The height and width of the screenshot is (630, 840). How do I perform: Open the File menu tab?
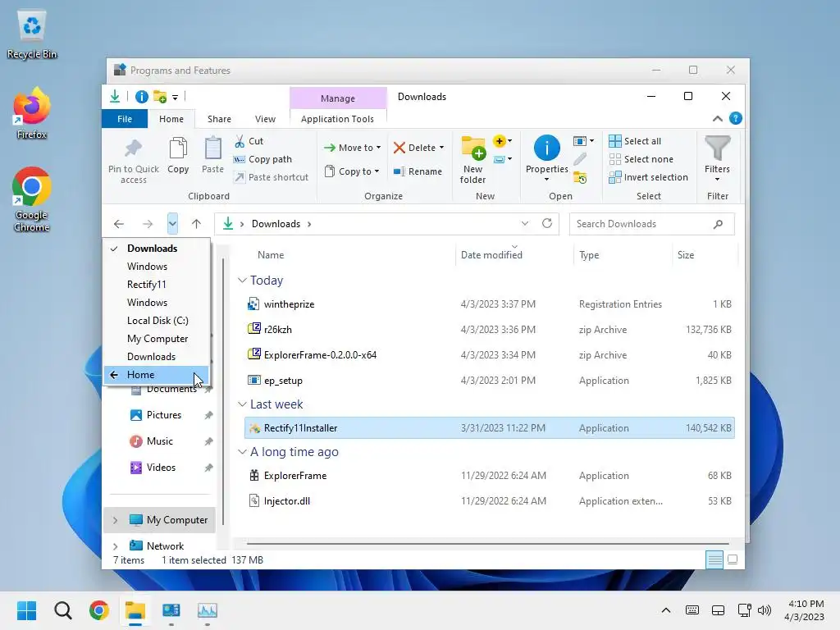125,119
